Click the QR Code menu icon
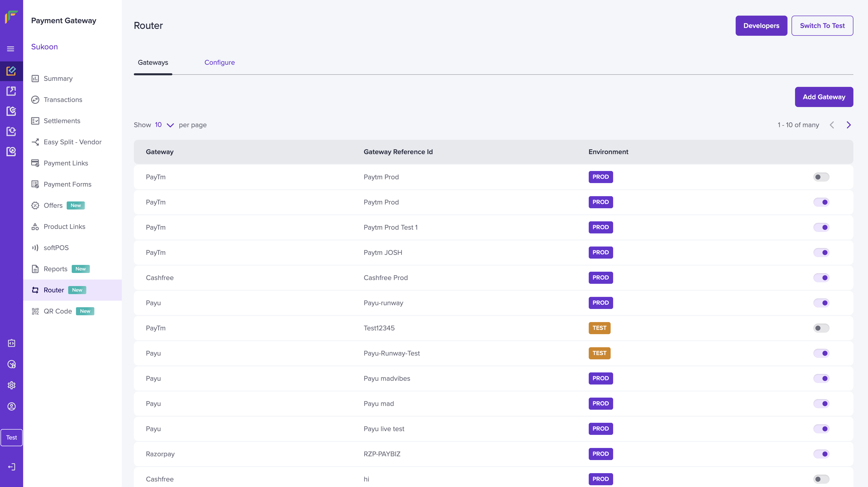This screenshot has width=868, height=487. pyautogui.click(x=35, y=311)
